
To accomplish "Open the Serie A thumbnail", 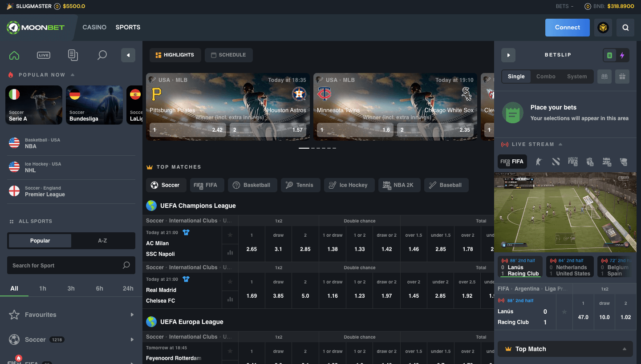I will point(34,105).
